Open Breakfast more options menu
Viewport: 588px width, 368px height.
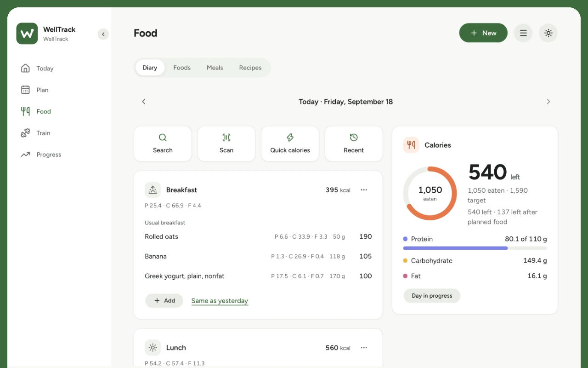(x=364, y=190)
